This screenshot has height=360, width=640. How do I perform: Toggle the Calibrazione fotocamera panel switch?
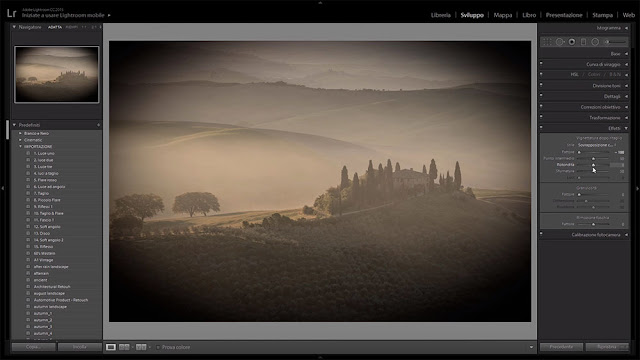coord(541,234)
